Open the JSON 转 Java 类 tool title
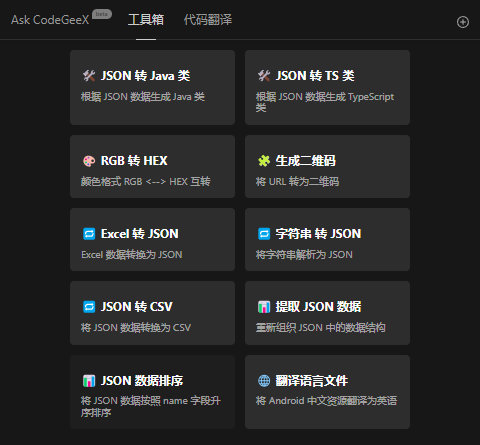Screen dimensions: 480x445 pyautogui.click(x=146, y=76)
